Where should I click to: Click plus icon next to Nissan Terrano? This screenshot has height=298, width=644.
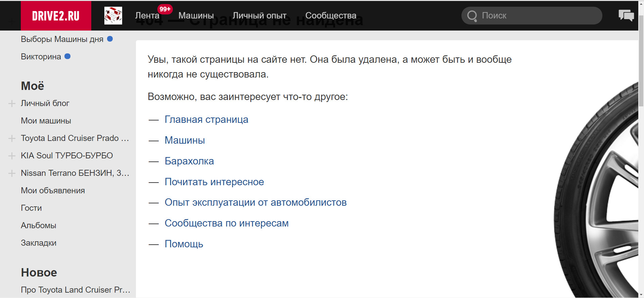[x=12, y=173]
